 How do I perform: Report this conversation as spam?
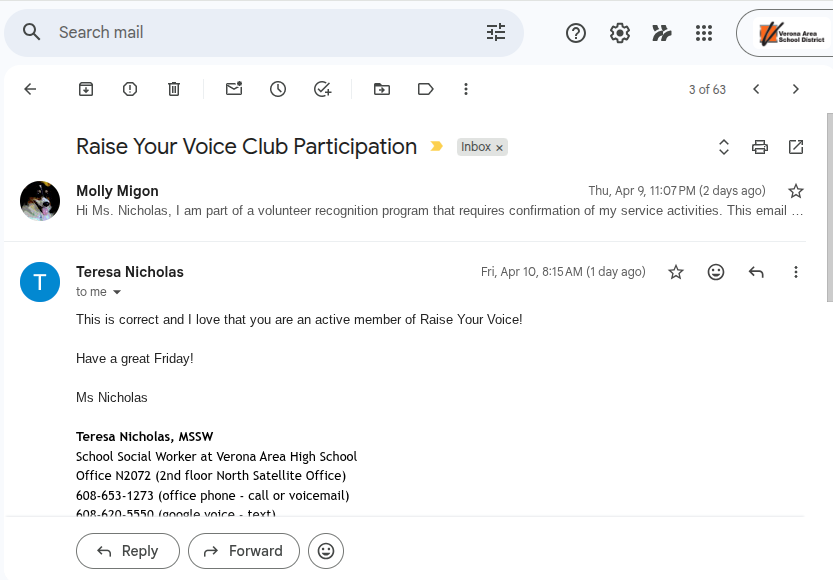130,89
